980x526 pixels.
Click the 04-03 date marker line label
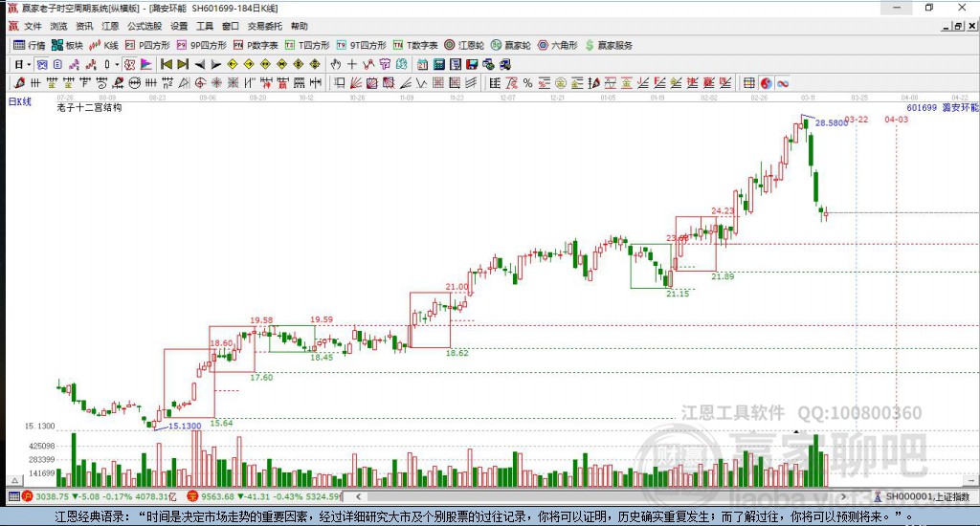coord(896,120)
